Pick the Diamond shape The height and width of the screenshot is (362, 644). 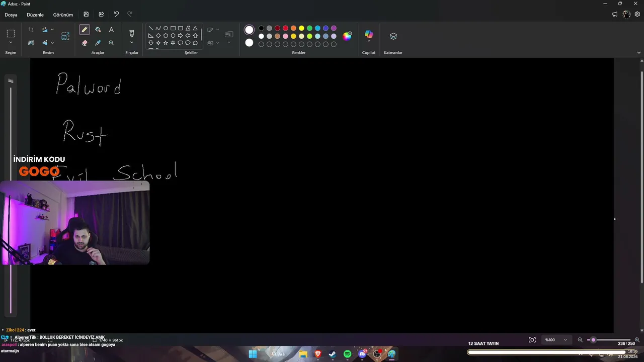[x=158, y=36]
